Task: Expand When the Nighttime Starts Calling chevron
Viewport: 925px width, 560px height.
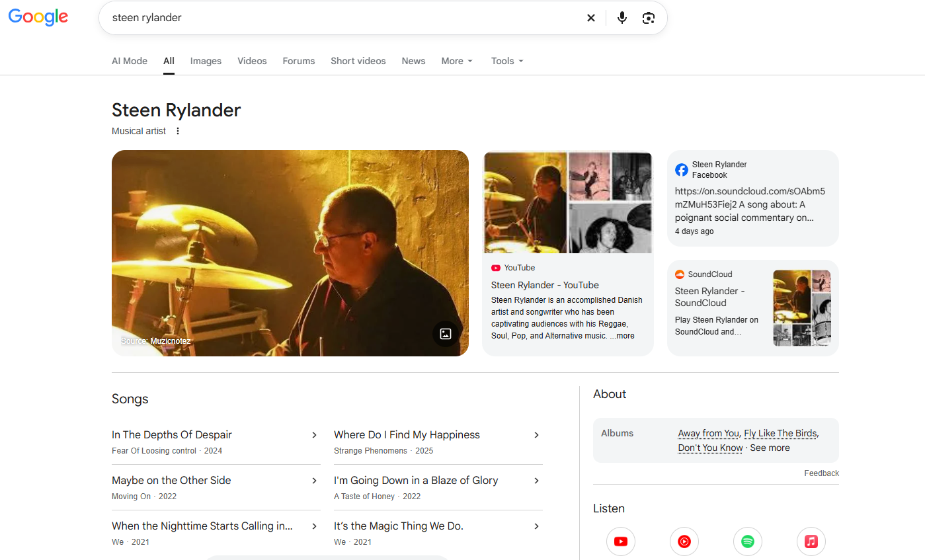Action: click(x=315, y=526)
